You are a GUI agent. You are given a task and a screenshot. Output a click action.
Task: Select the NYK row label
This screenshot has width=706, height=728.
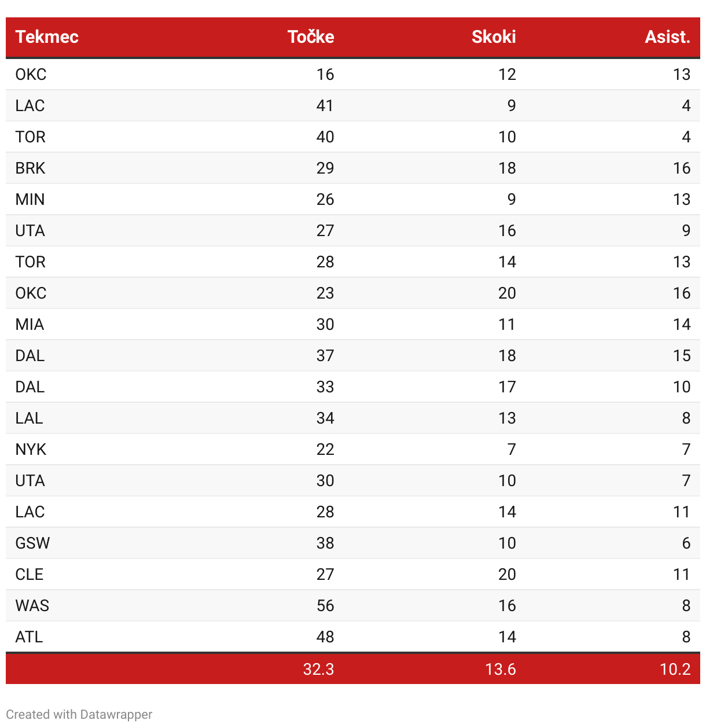click(31, 450)
